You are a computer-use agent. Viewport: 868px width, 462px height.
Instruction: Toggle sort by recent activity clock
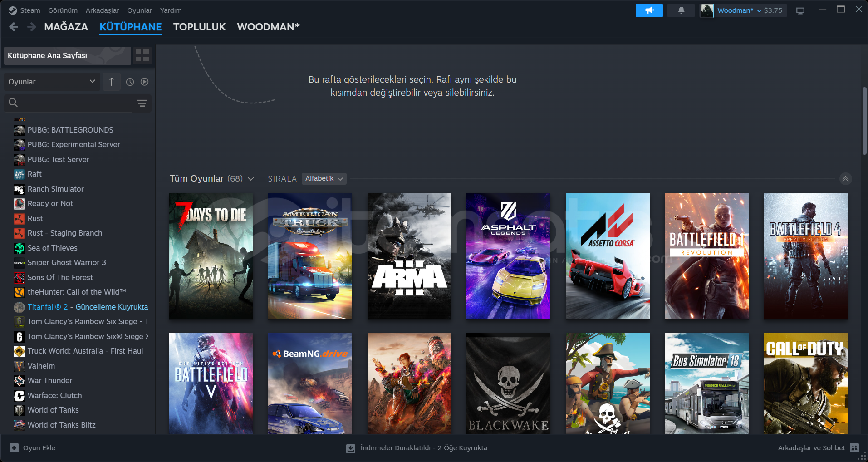pos(130,82)
